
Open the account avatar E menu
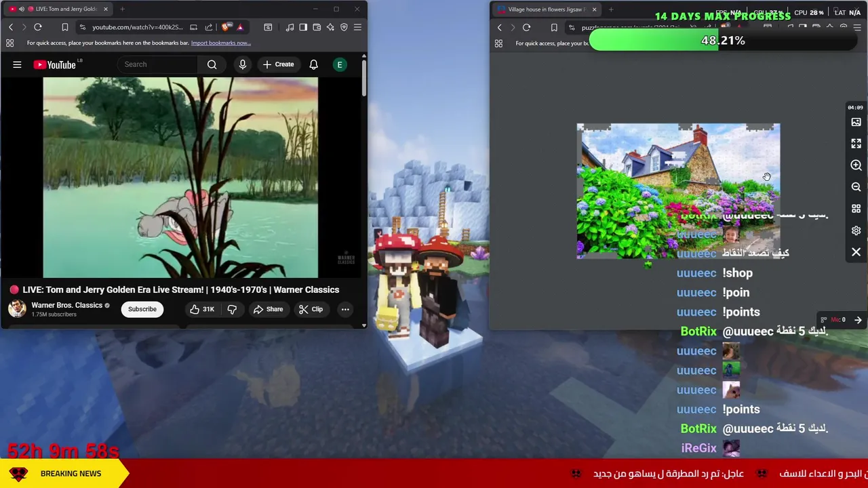[x=340, y=64]
